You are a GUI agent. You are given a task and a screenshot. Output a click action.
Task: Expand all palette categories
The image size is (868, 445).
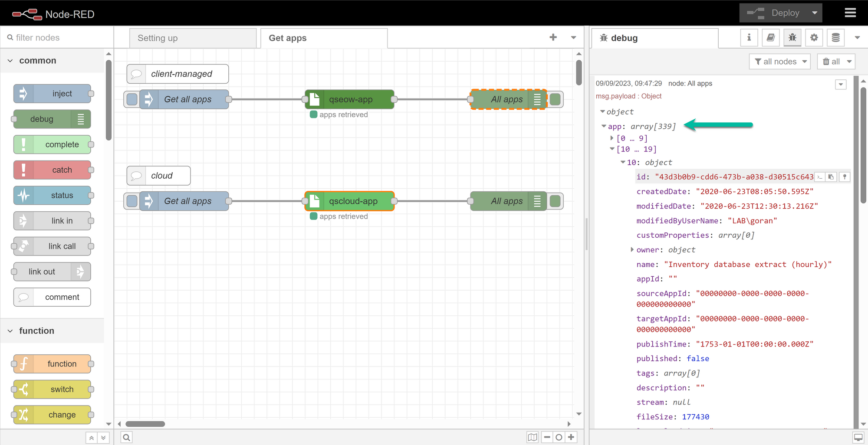pyautogui.click(x=103, y=438)
